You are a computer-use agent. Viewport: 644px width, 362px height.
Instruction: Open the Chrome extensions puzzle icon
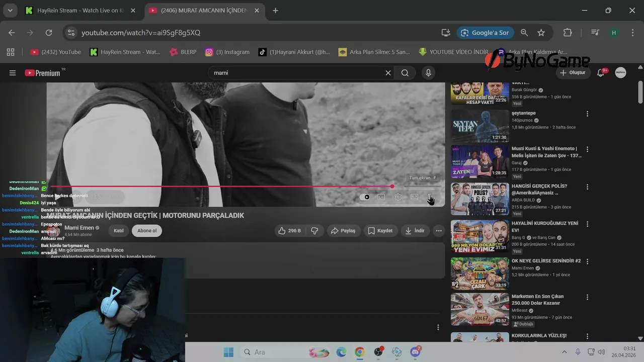(568, 33)
